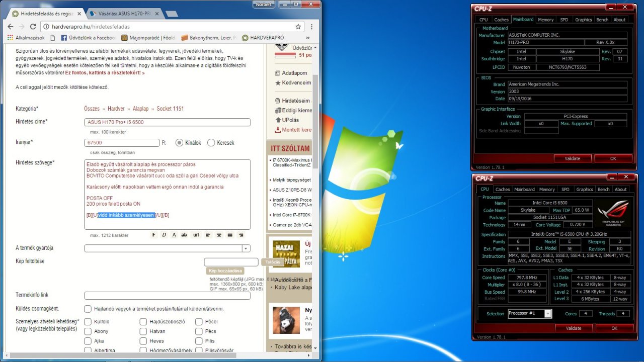The width and height of the screenshot is (644, 362).
Task: Apply italic (D) formatting to ad text
Action: point(164,235)
